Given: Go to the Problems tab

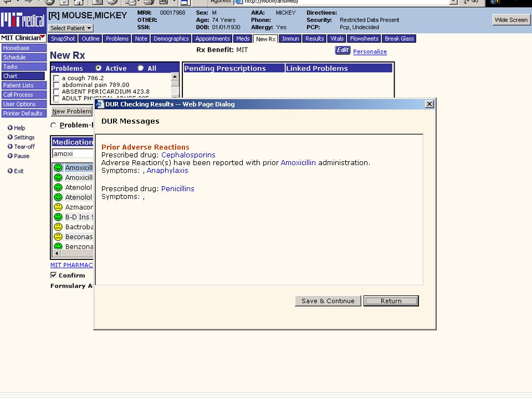Looking at the screenshot, I should (x=117, y=39).
